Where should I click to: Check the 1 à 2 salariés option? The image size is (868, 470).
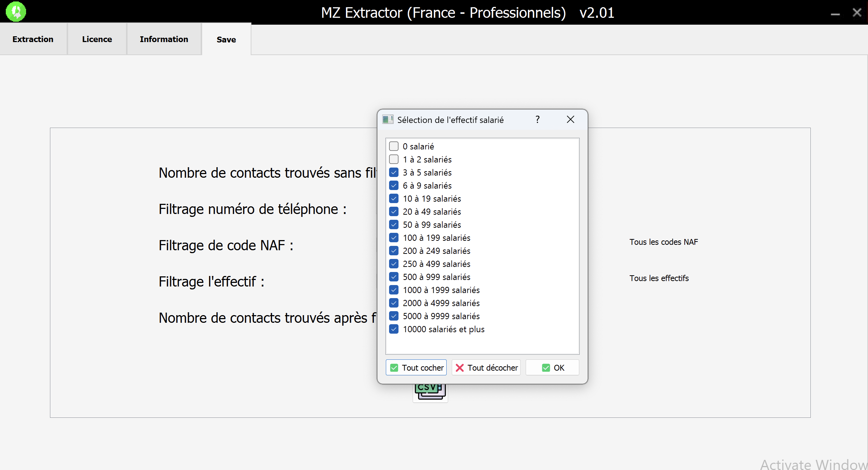tap(393, 159)
